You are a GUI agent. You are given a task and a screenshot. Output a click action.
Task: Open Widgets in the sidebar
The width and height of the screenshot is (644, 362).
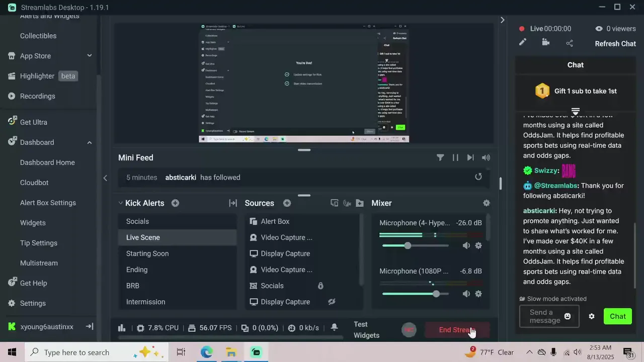pyautogui.click(x=33, y=223)
